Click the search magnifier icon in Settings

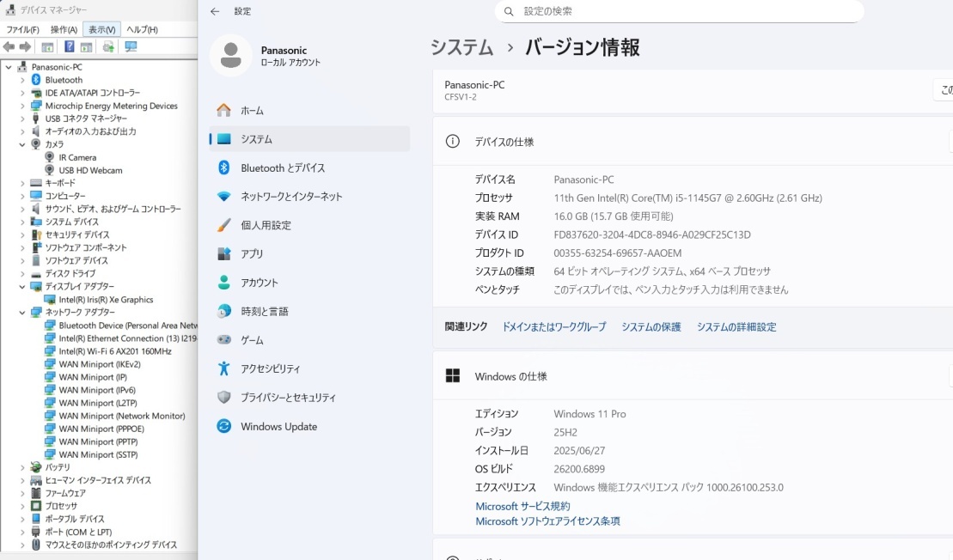(509, 11)
